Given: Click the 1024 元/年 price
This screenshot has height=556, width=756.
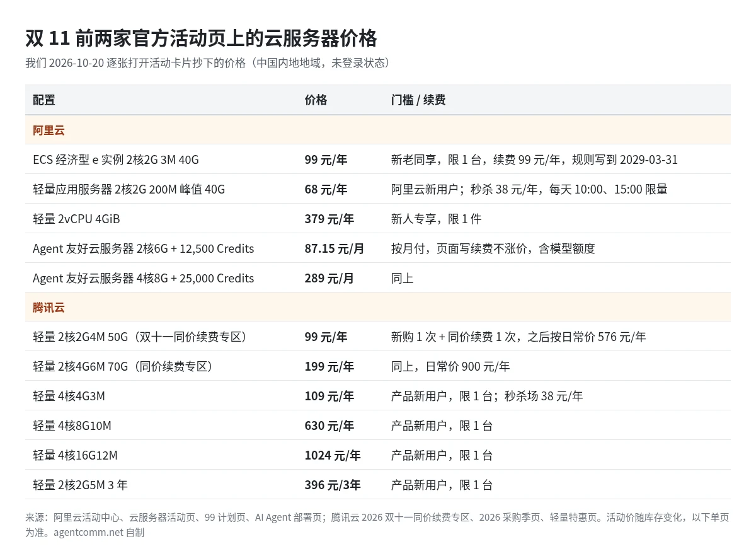Looking at the screenshot, I should click(333, 456).
